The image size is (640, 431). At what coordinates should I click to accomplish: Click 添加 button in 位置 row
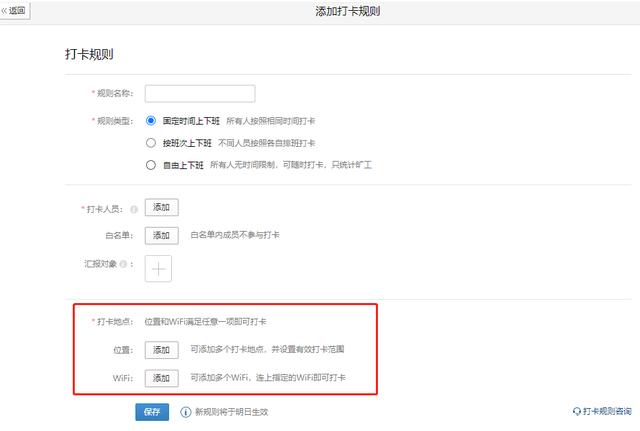click(x=161, y=350)
